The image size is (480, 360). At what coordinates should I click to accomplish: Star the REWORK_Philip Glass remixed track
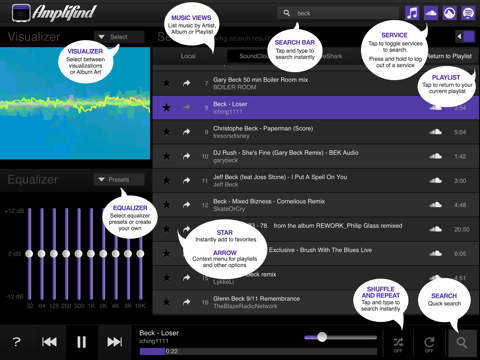166,229
